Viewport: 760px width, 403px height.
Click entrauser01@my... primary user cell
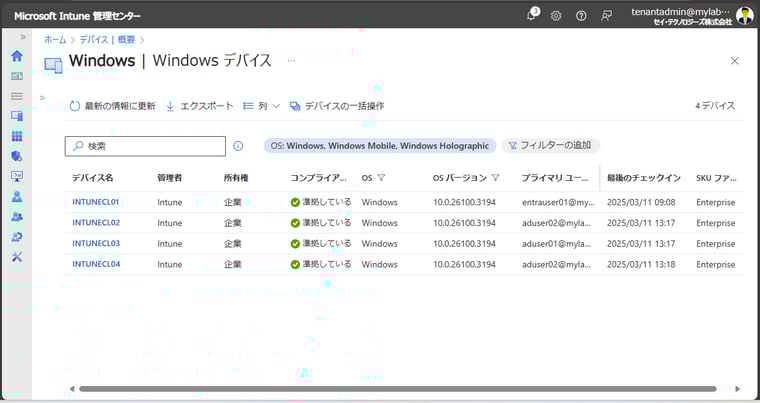tap(558, 202)
